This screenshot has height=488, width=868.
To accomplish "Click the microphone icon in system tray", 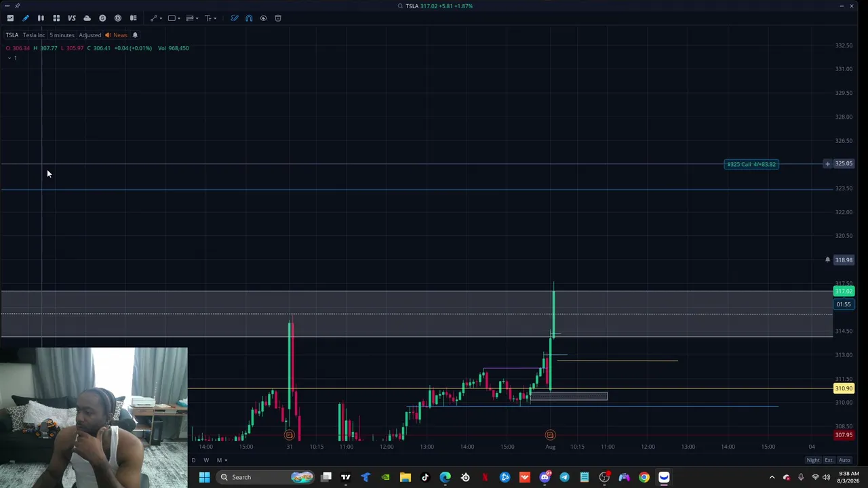I will 801,477.
